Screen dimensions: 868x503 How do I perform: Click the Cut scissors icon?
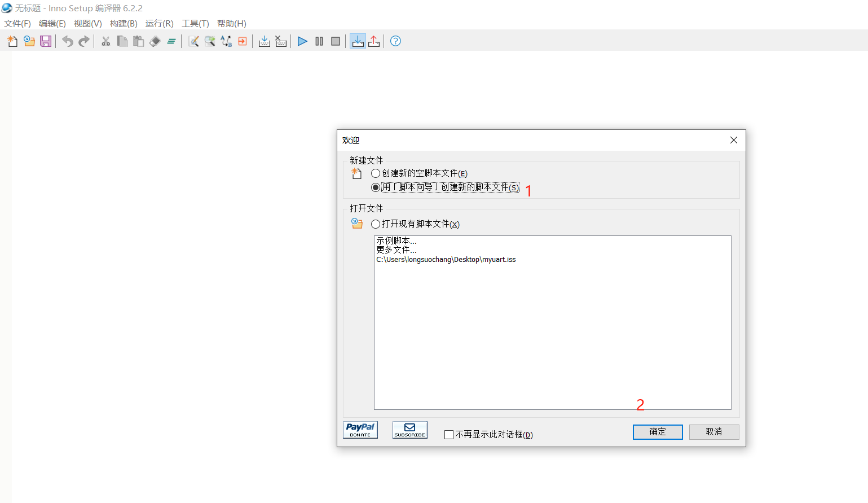[105, 41]
